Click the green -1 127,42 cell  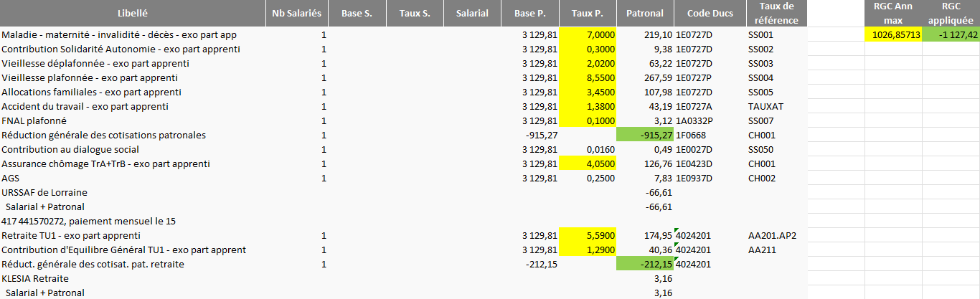coord(951,34)
